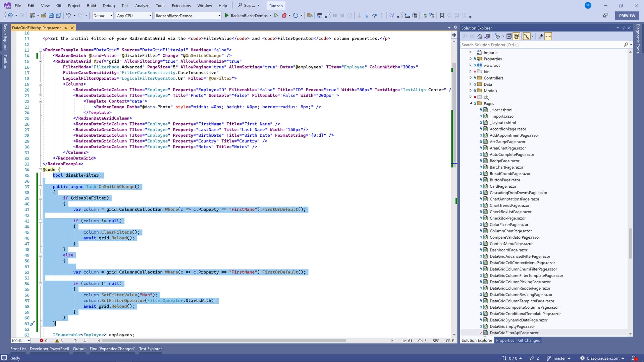Open the Developer PowerShell tab
644x362 pixels.
tap(49, 349)
